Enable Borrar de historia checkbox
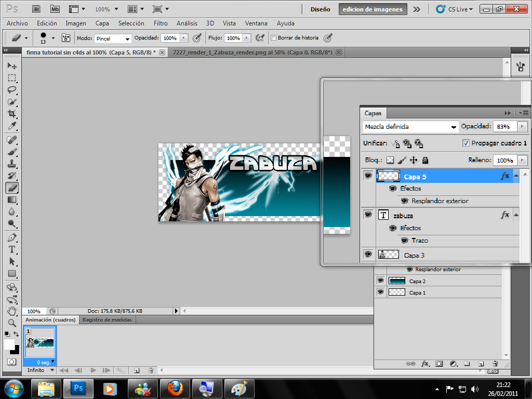 coord(273,37)
